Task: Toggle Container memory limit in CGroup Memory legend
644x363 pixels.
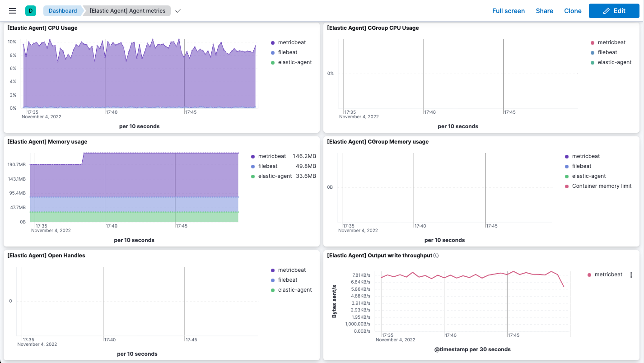Action: 601,186
